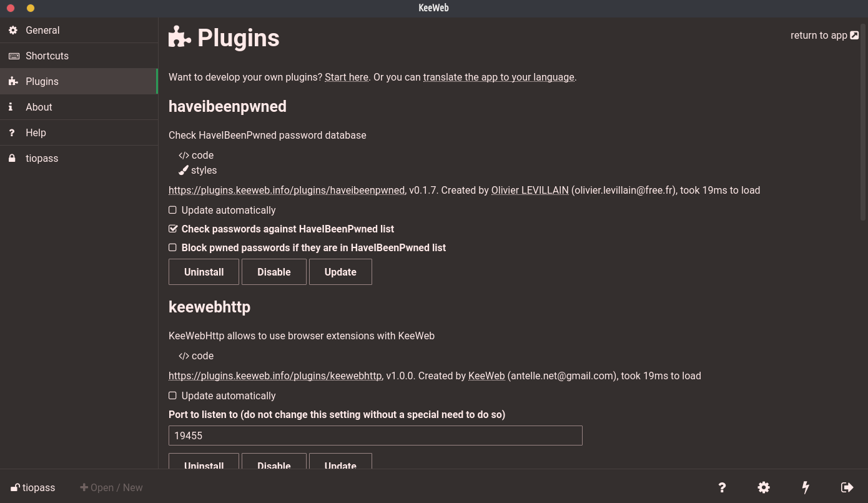Focus the port field showing 19455
This screenshot has height=503, width=868.
pos(375,436)
